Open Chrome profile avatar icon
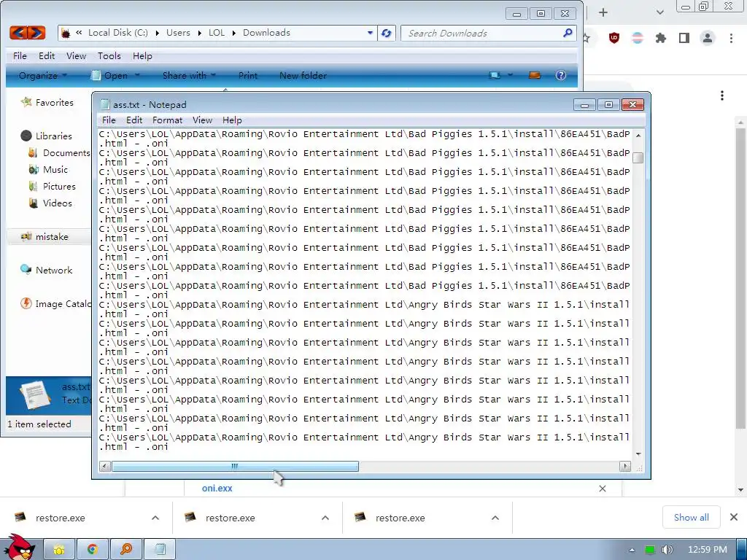Screen dimensions: 747x560 click(x=708, y=38)
